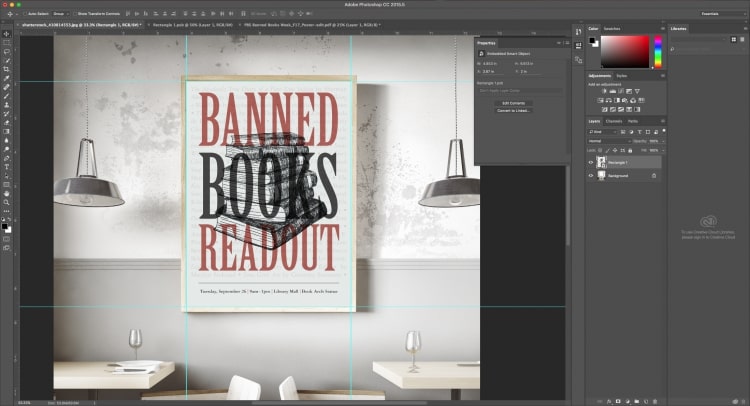Pick the Eyedropper tool
This screenshot has height=406, width=750.
(6, 78)
